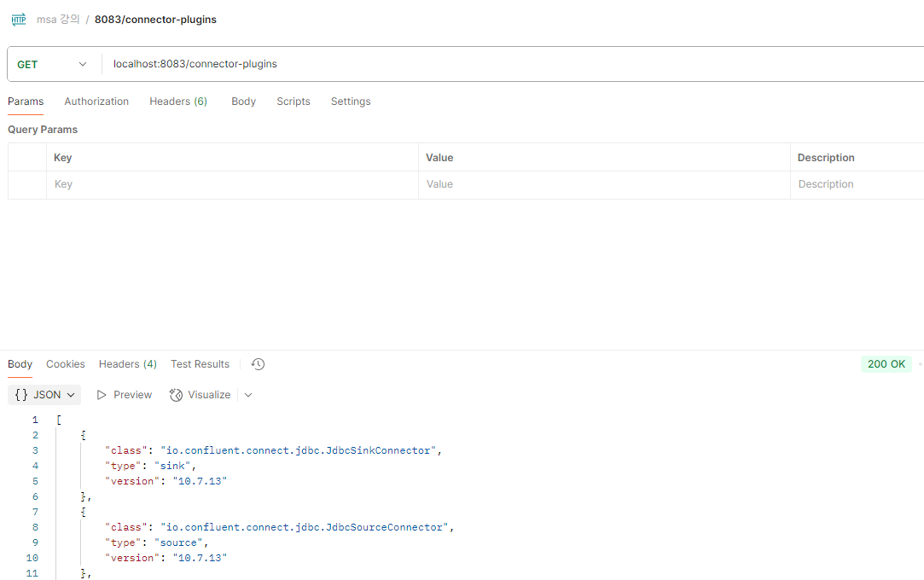
Task: Switch to the Authorization tab
Action: (96, 101)
